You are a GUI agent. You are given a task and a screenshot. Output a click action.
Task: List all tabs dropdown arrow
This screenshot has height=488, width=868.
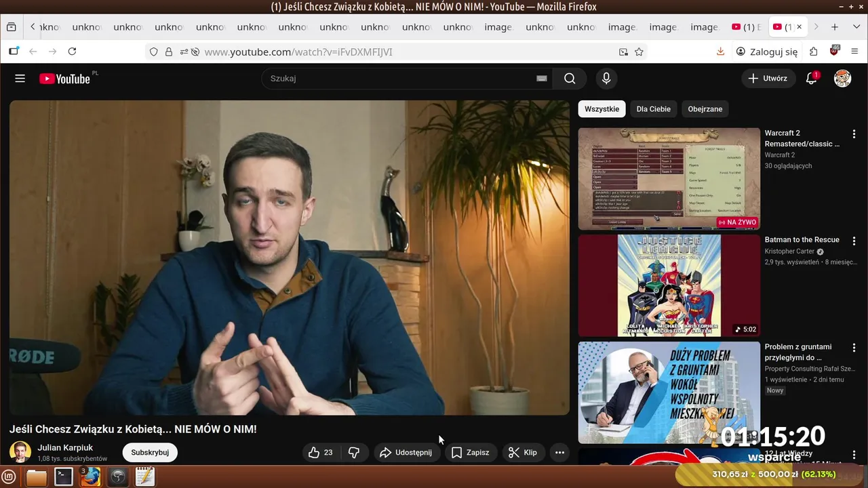point(856,27)
